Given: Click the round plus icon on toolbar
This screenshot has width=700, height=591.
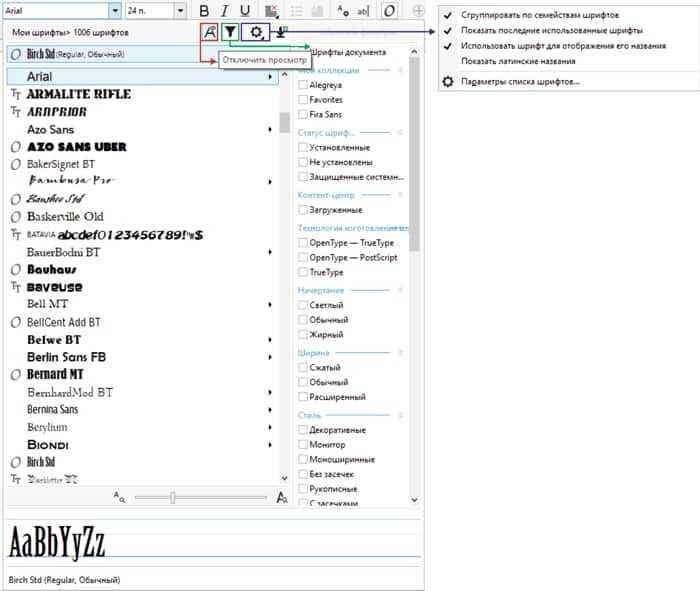Looking at the screenshot, I should [418, 10].
